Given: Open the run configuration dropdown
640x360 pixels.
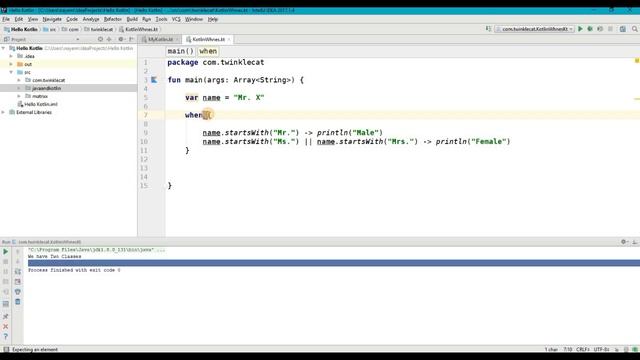Looking at the screenshot, I should point(534,29).
